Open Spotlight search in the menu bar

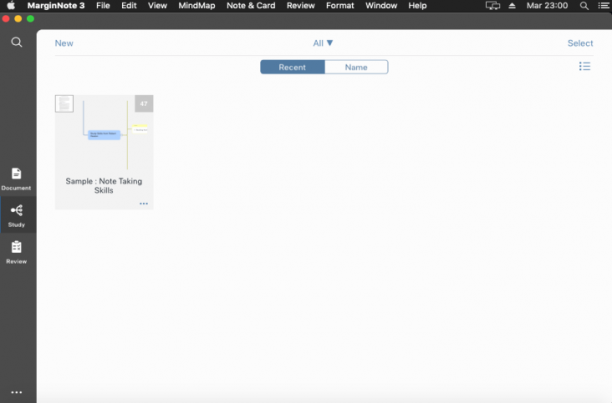click(584, 6)
